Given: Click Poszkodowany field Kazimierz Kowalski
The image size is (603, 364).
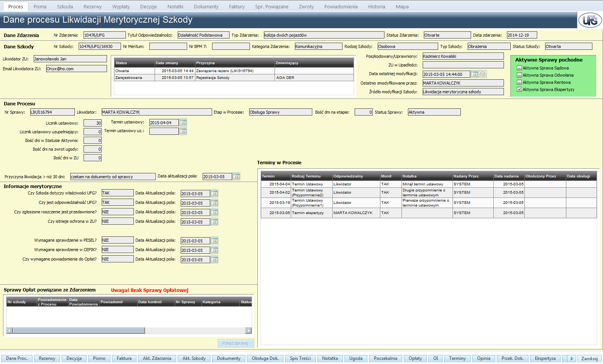Looking at the screenshot, I should point(463,56).
